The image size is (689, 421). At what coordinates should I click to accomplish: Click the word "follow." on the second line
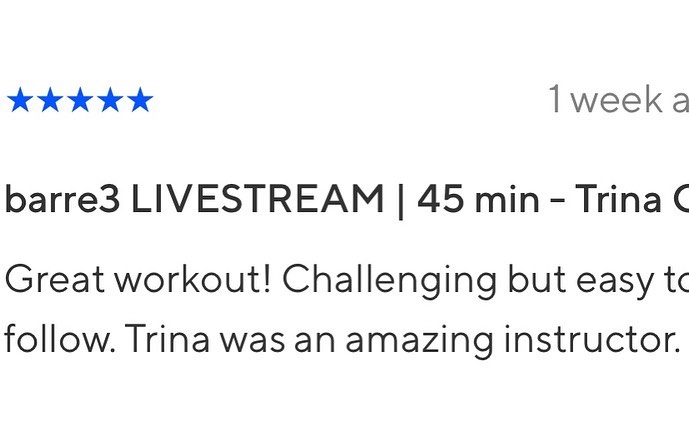click(59, 340)
